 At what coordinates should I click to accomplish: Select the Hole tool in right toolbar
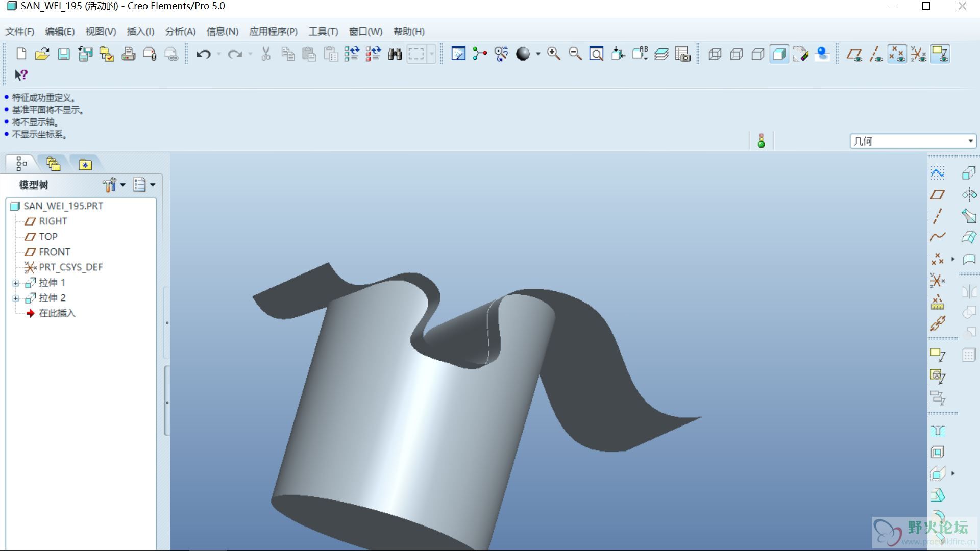coord(938,431)
